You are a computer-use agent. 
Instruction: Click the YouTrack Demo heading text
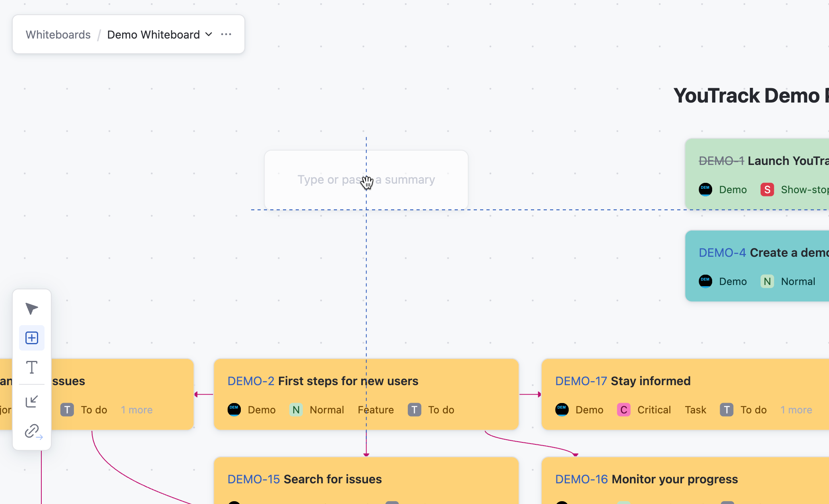[x=747, y=96]
